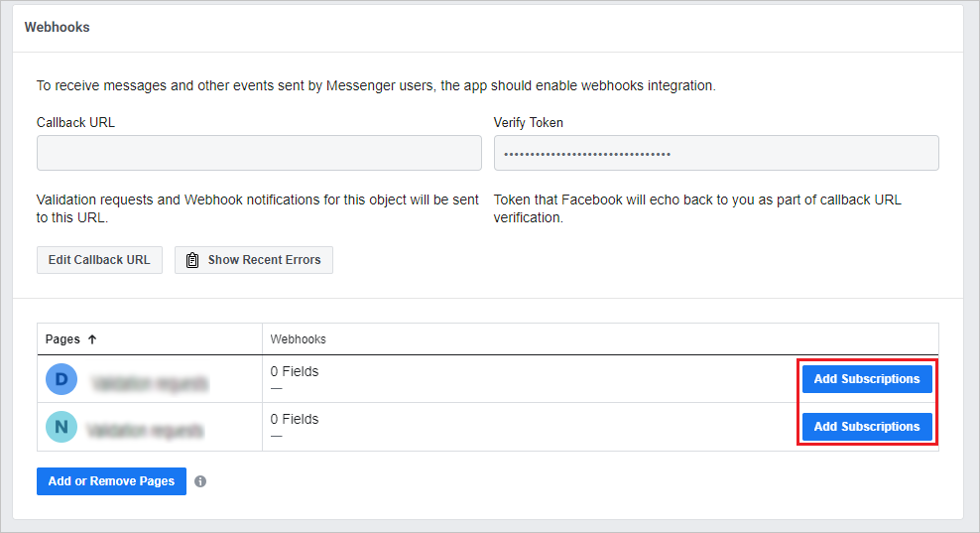Click info icon beside Add or Remove Pages
The image size is (980, 533).
200,481
